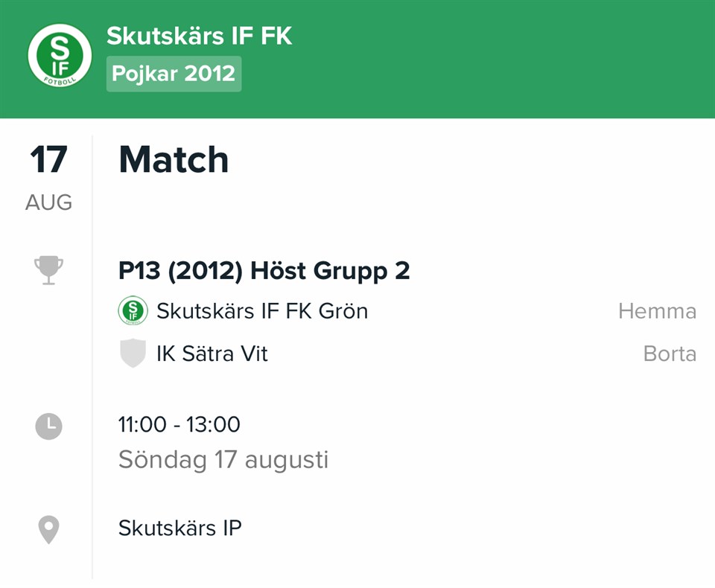Image resolution: width=715 pixels, height=588 pixels.
Task: Click the 11:00 - 13:00 match time
Action: 179,425
